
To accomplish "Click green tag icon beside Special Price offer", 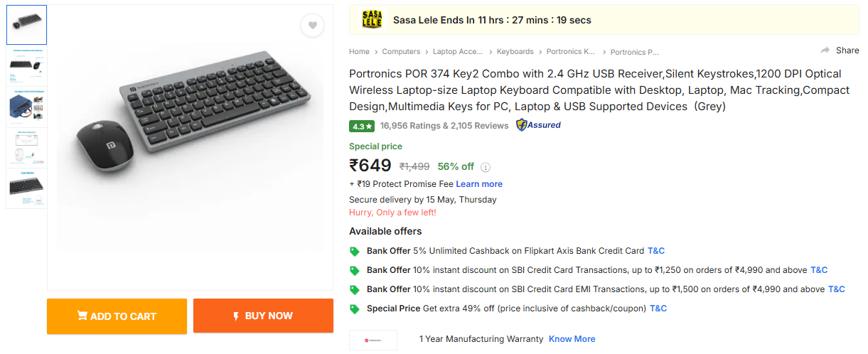I will (x=355, y=309).
